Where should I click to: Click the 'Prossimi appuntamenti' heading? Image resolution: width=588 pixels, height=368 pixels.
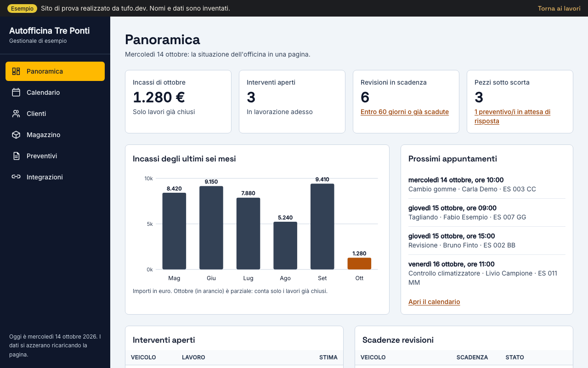[x=452, y=159]
